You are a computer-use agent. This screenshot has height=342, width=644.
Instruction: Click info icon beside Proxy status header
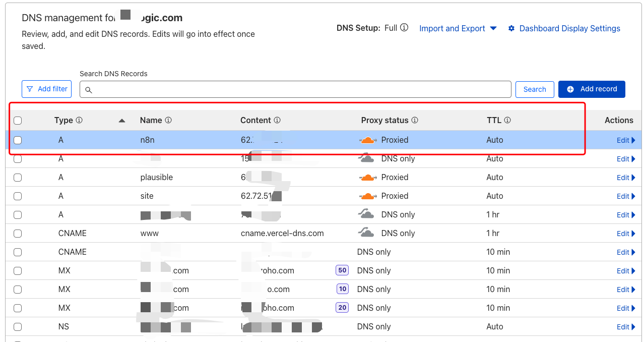(415, 120)
